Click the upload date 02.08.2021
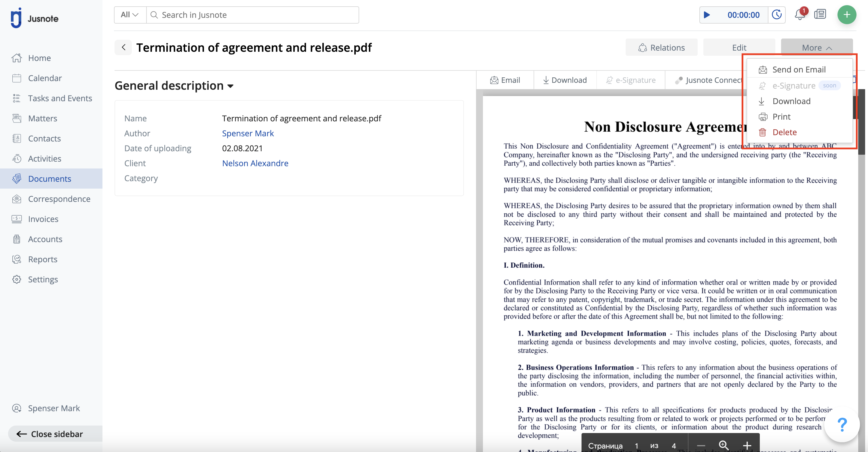The image size is (868, 452). (242, 148)
